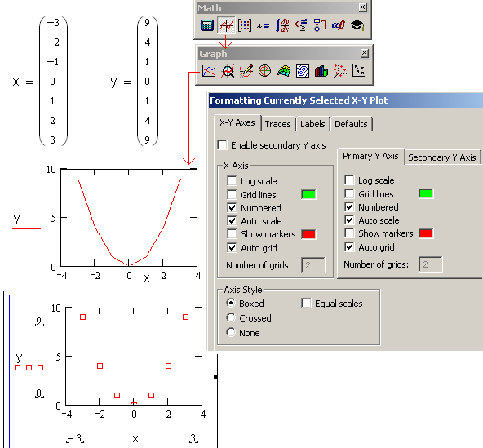483x448 pixels.
Task: Open the Calculus toolbar icon
Action: coord(282,25)
